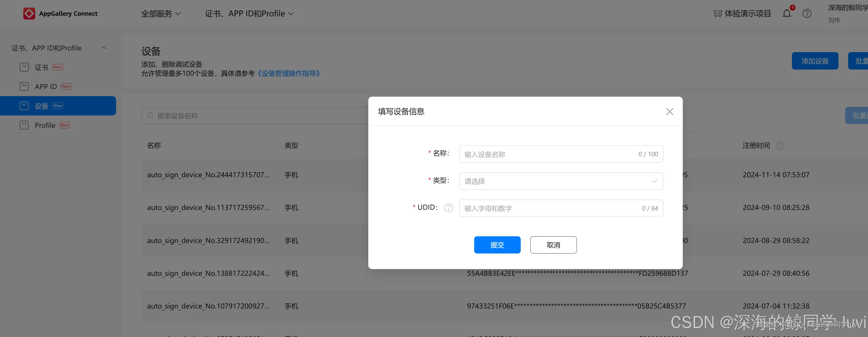Click the 提交 button
Image resolution: width=868 pixels, height=337 pixels.
tap(497, 245)
